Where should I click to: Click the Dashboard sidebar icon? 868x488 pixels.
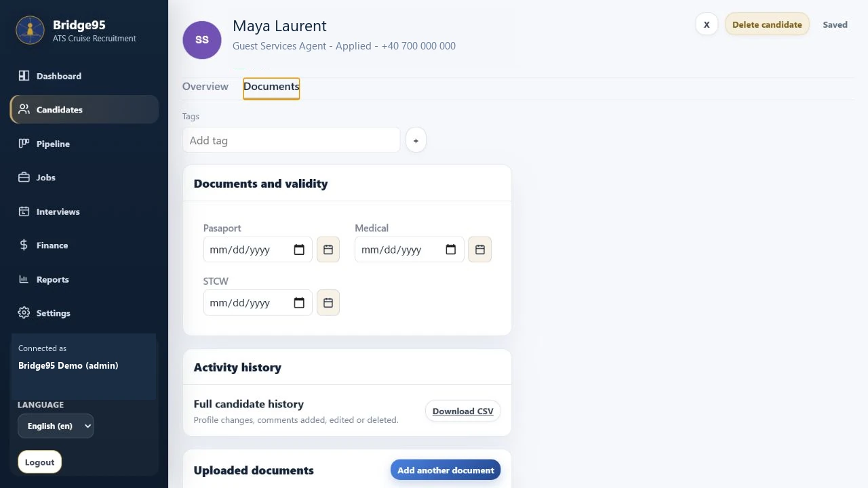coord(24,76)
